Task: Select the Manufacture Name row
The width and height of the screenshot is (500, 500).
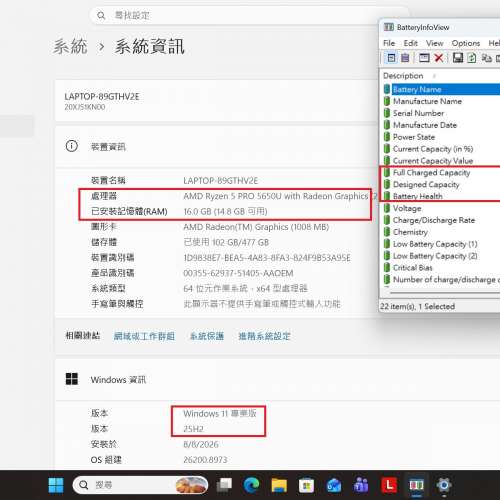Action: (x=442, y=101)
